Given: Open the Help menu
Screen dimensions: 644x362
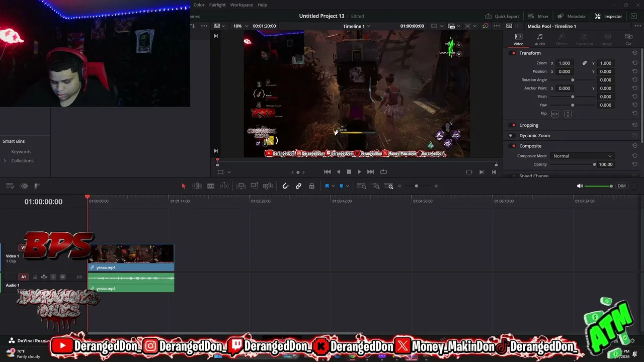Looking at the screenshot, I should click(262, 5).
